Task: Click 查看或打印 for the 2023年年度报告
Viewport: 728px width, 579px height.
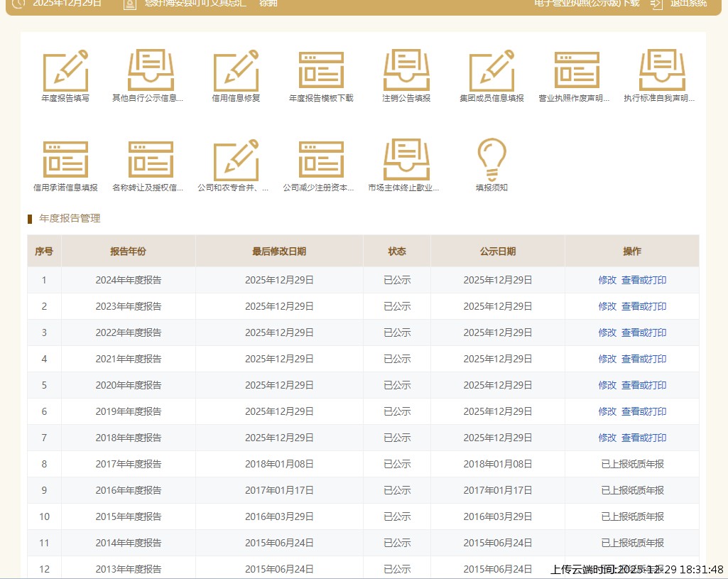Action: click(x=643, y=306)
